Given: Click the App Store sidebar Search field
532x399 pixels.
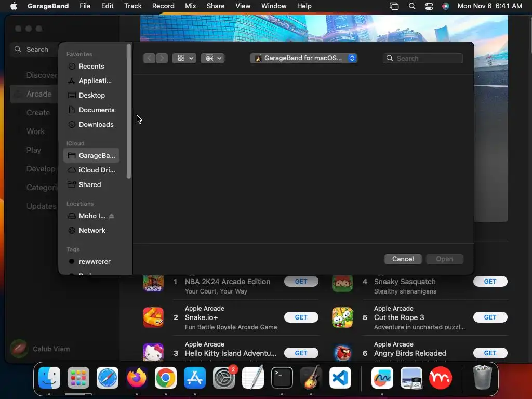Looking at the screenshot, I should click(x=34, y=49).
